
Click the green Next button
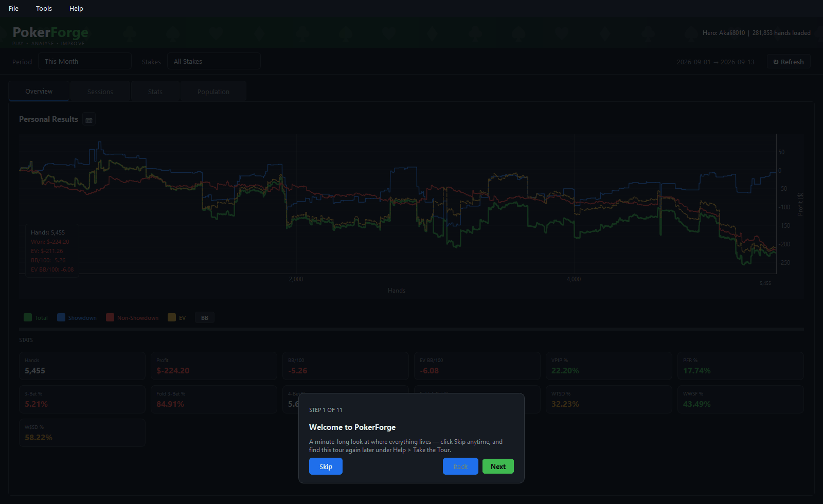point(498,466)
